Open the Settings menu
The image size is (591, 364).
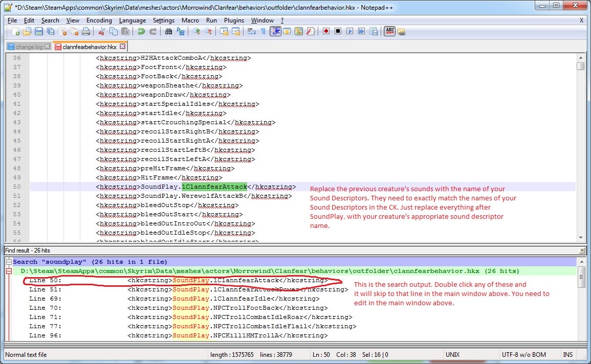tap(164, 20)
